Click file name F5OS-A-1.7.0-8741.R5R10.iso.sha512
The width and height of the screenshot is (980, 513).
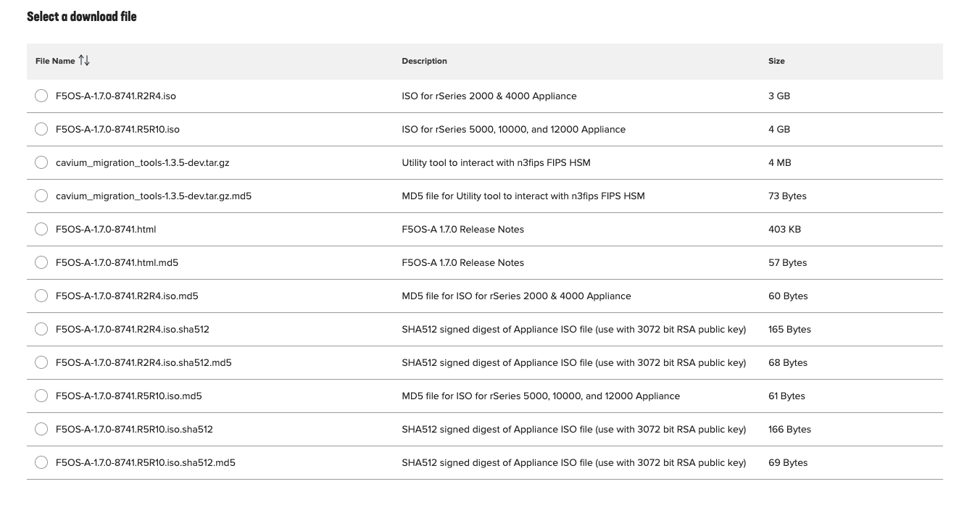pyautogui.click(x=134, y=429)
